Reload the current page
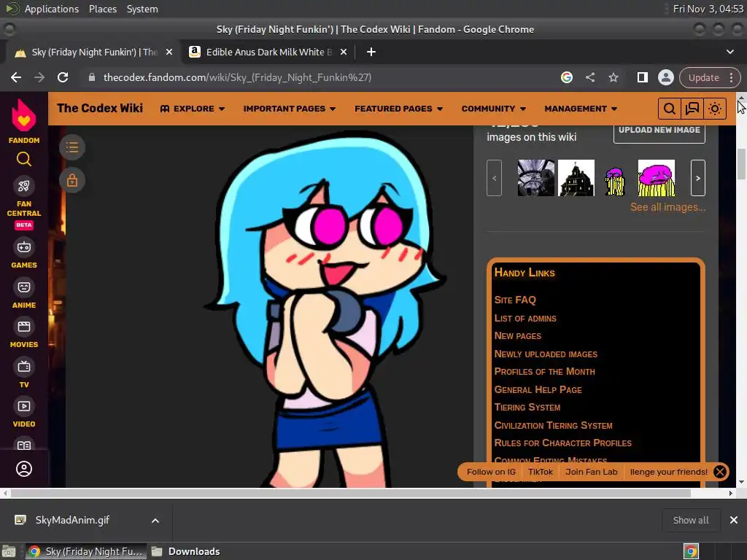 click(x=63, y=77)
